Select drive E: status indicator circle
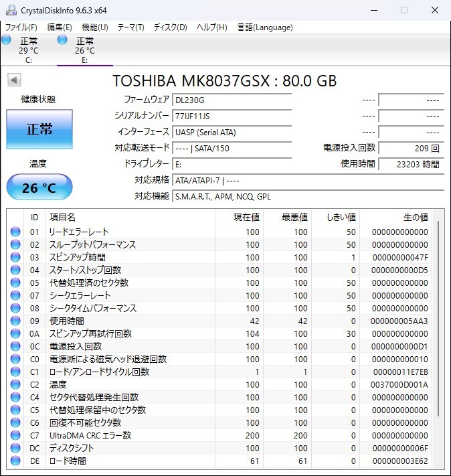The height and width of the screenshot is (476, 451). [x=62, y=39]
